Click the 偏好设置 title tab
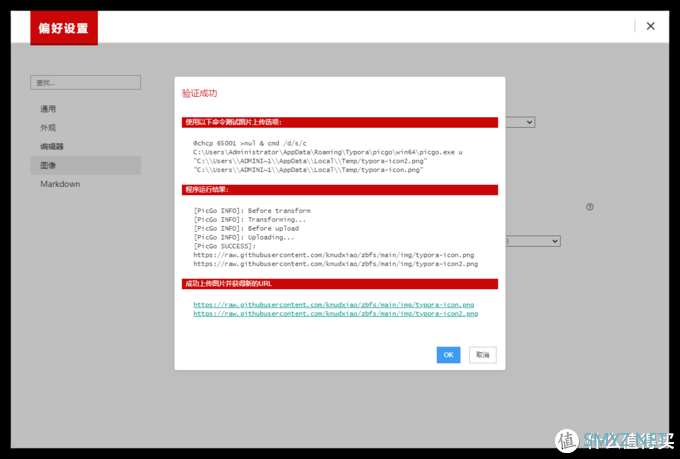 pyautogui.click(x=64, y=28)
